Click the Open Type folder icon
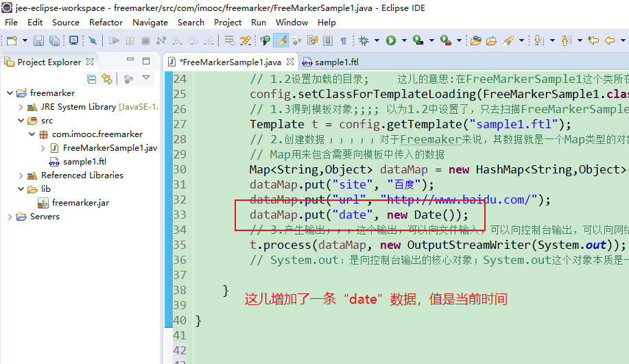 point(476,40)
